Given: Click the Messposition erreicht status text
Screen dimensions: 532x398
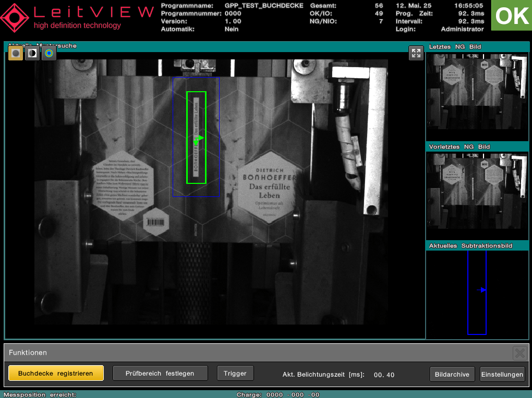Looking at the screenshot, I should 40,394.
